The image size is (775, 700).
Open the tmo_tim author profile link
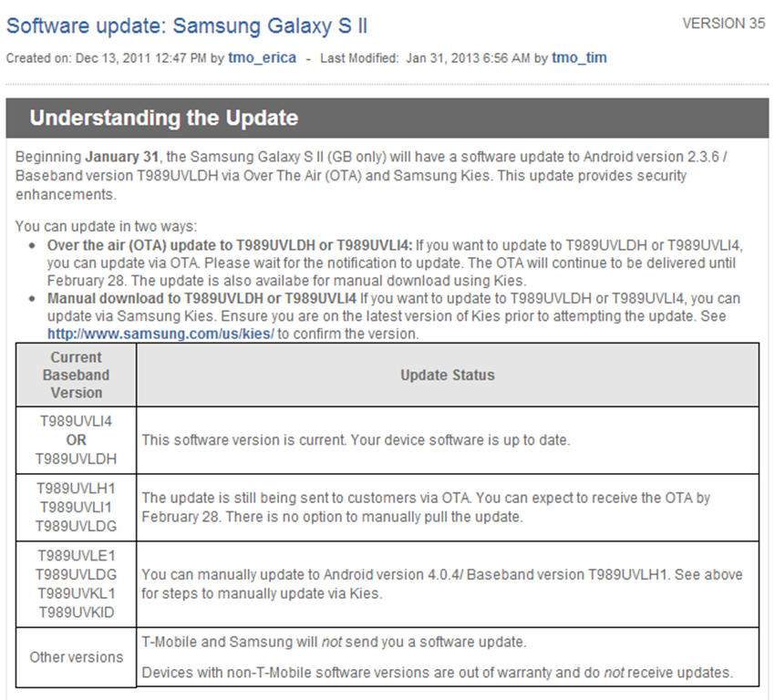coord(579,58)
